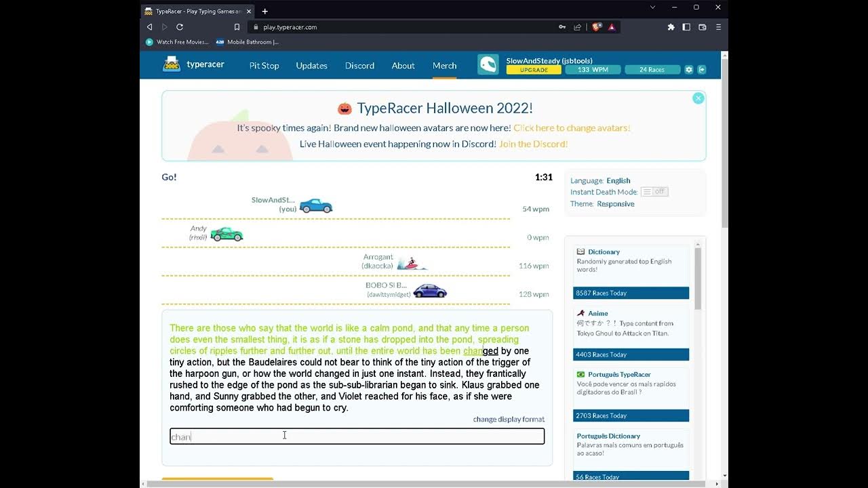Screen dimensions: 868x488
Task: Toggle the browser sidebar panel icon
Action: tap(686, 27)
